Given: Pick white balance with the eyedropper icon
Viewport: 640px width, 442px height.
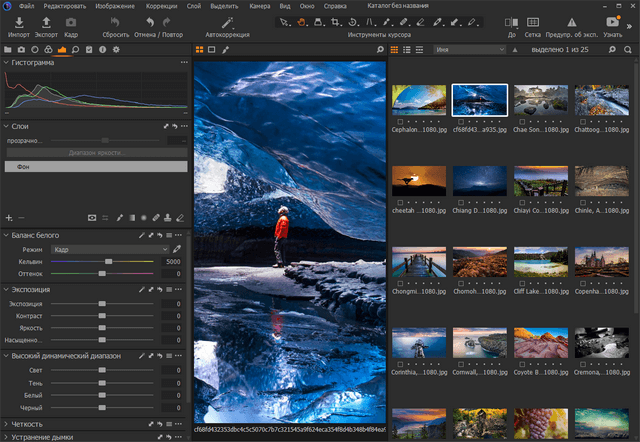Looking at the screenshot, I should (177, 248).
